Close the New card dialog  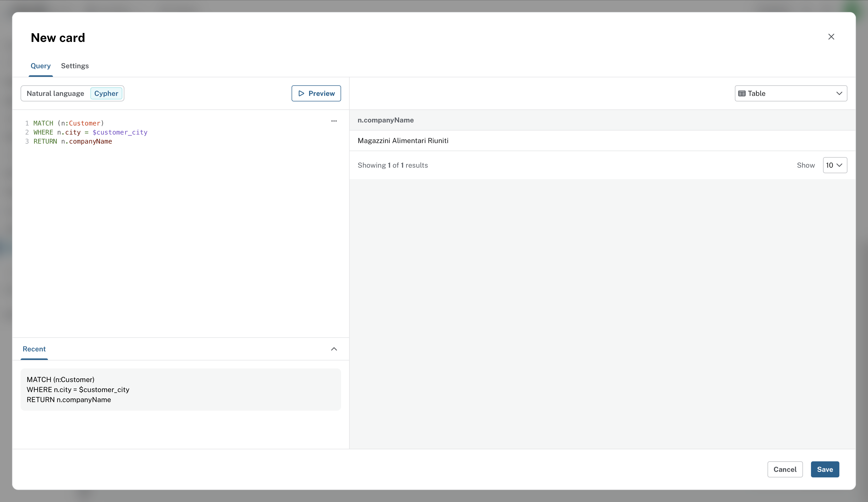point(831,37)
